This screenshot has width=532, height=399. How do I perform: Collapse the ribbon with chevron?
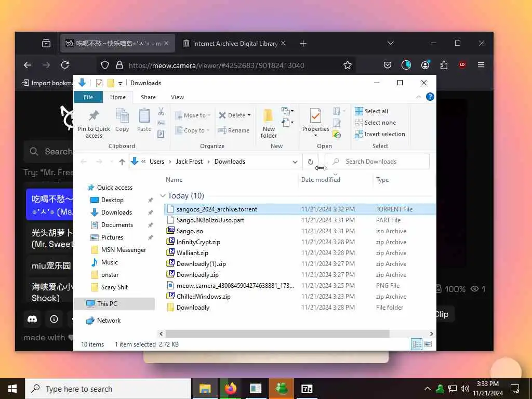pos(418,97)
